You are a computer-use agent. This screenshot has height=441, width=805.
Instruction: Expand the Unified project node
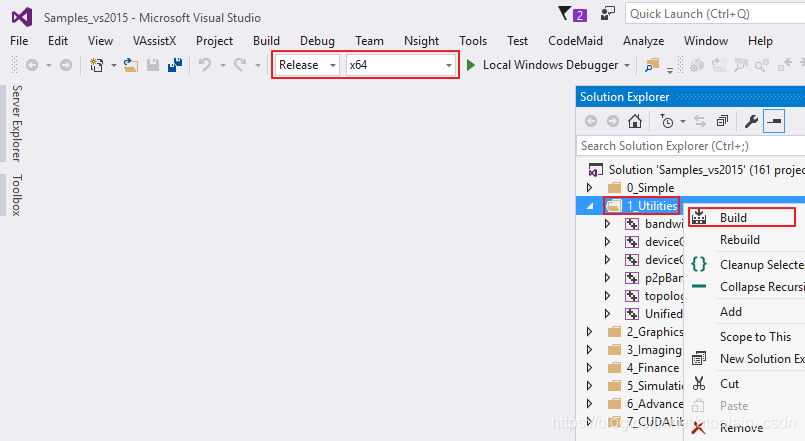[607, 314]
